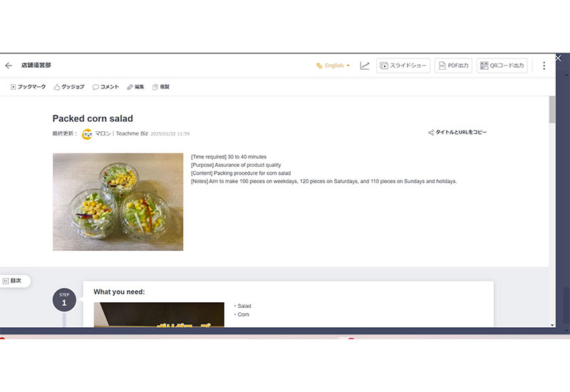Viewport: 570px width, 392px height.
Task: Open the packed corn salad cover photo
Action: click(x=118, y=202)
